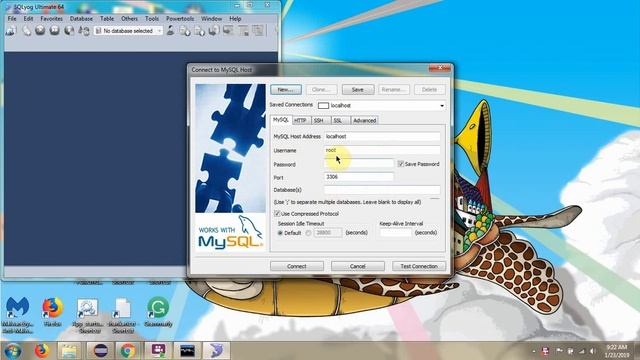Click the SQLyog dolphin taskbar icon

216,351
